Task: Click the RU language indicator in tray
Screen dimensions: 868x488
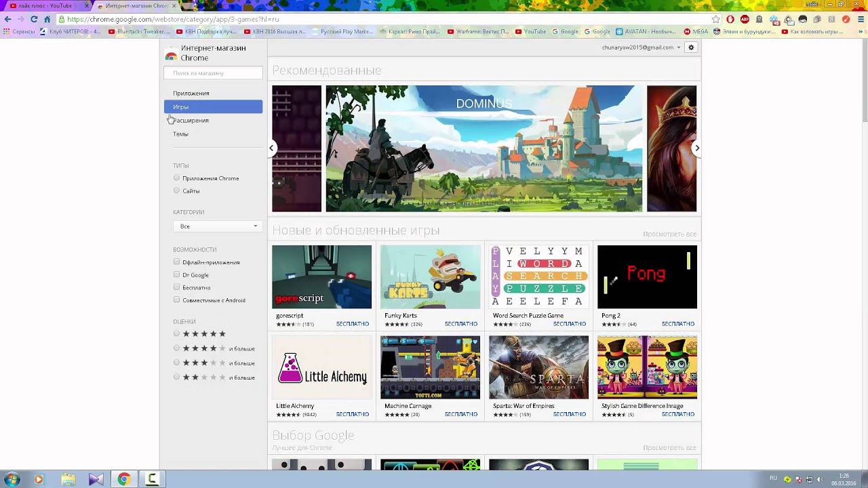Action: 773,478
